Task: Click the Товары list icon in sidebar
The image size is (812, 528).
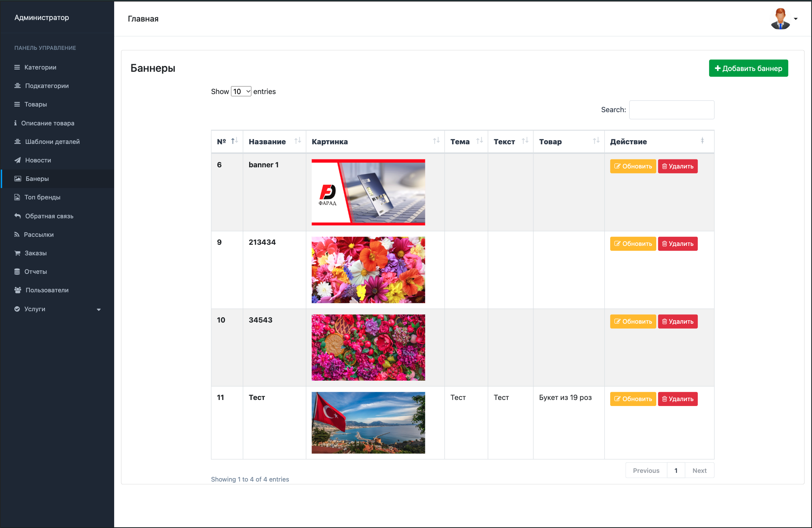Action: coord(17,104)
